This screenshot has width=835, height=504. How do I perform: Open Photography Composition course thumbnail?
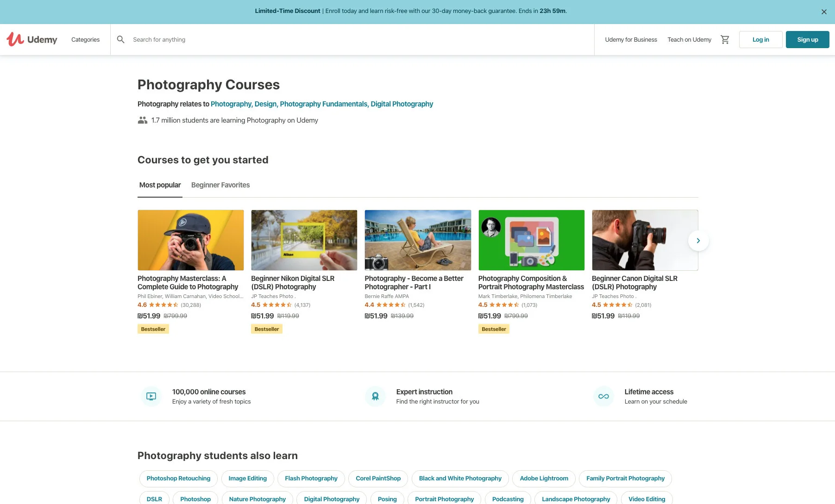pos(531,240)
